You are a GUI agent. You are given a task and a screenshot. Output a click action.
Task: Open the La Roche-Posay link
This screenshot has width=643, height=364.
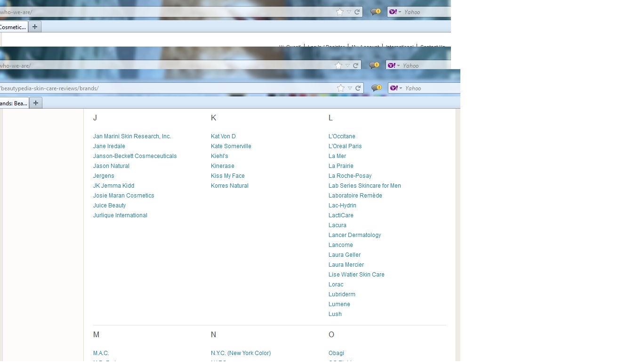(350, 176)
